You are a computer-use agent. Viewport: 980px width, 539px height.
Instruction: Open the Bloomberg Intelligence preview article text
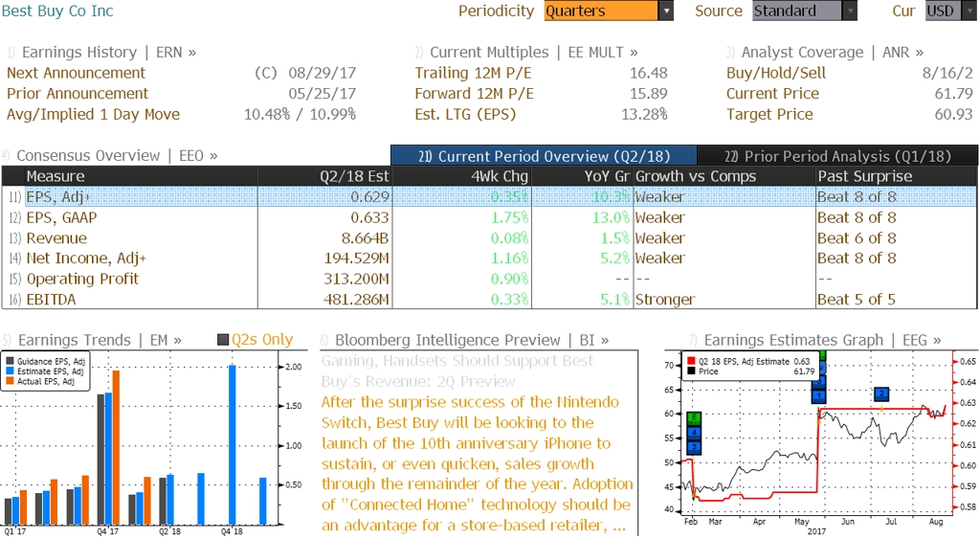(x=477, y=463)
